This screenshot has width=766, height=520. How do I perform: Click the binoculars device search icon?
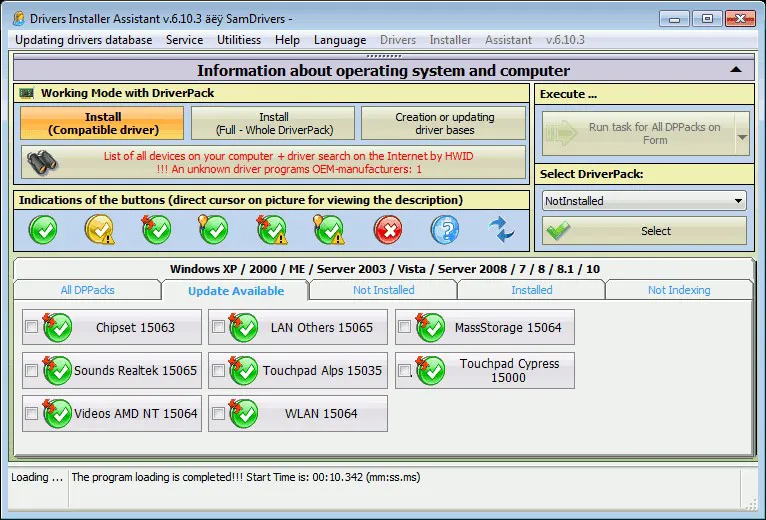43,162
